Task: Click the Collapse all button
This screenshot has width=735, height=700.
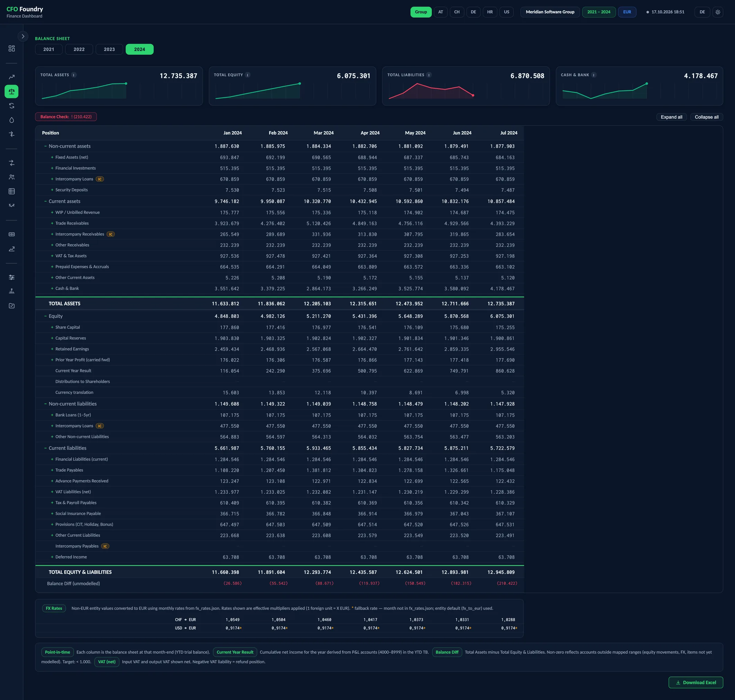Action: point(706,117)
